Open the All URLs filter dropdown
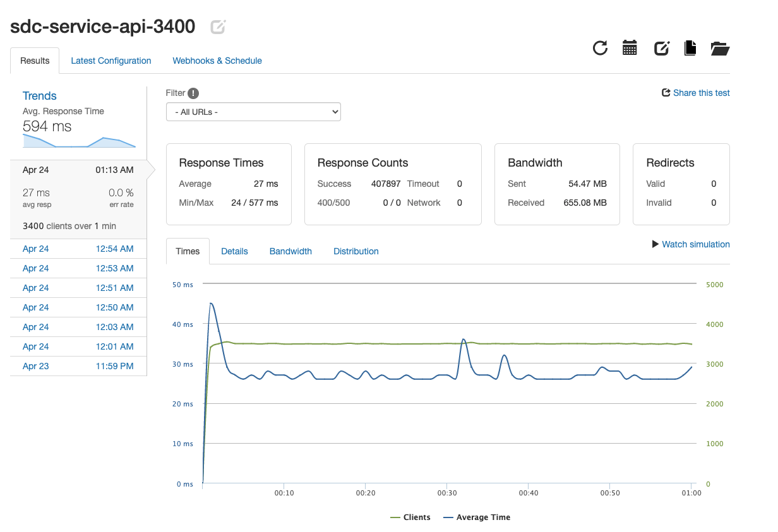This screenshot has width=778, height=532. pyautogui.click(x=253, y=112)
